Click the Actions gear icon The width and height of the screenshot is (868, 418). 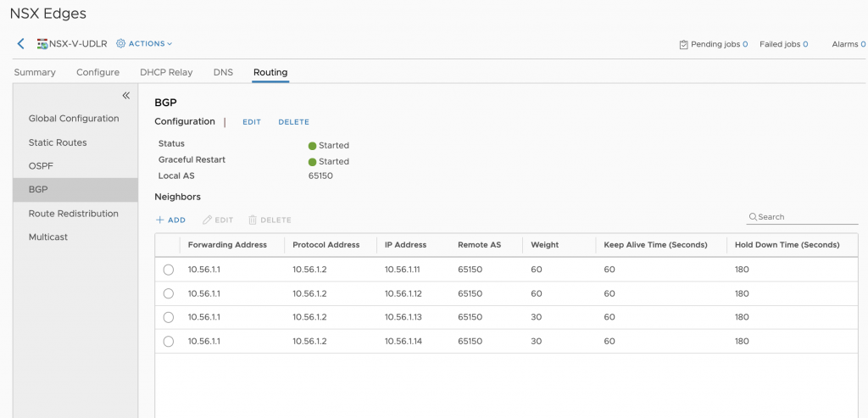coord(120,44)
